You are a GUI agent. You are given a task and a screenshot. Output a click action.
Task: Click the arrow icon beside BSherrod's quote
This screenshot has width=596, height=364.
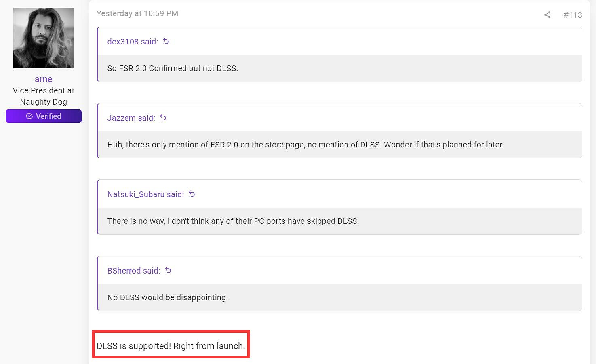click(x=168, y=270)
